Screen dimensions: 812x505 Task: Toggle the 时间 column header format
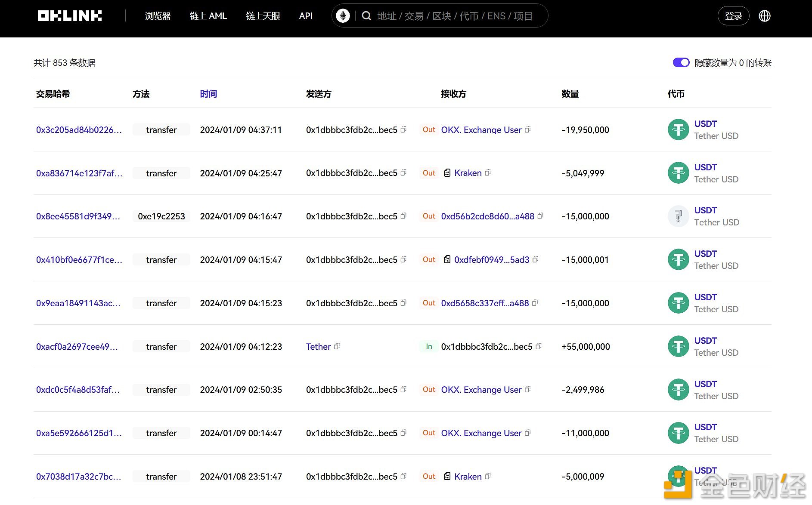(208, 94)
